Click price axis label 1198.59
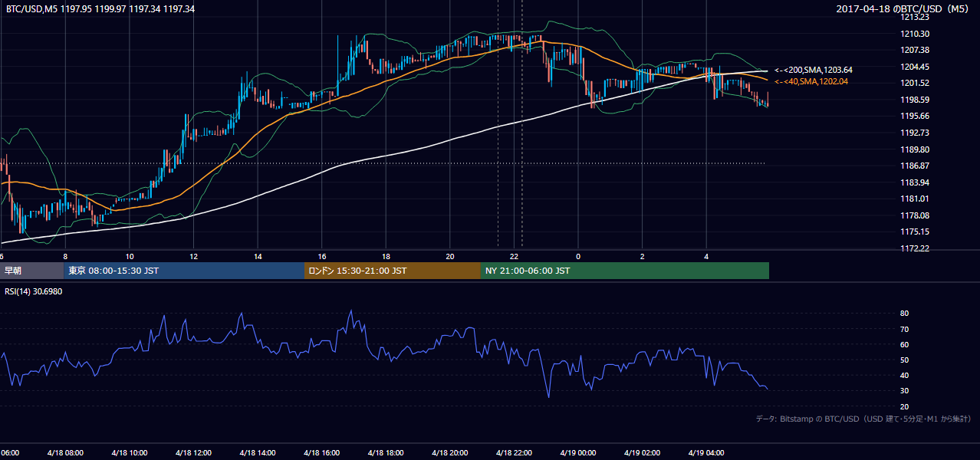Screen dimensions: 980x460 pos(916,100)
